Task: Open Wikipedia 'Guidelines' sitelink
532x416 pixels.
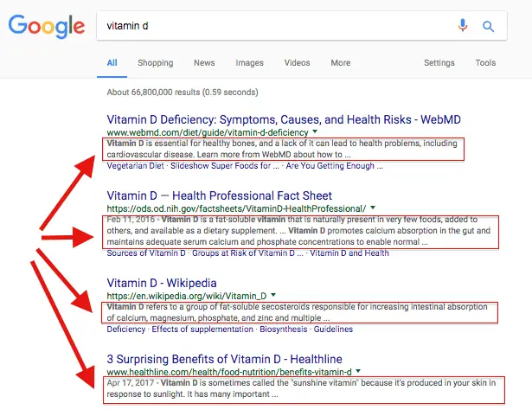Action: 333,330
